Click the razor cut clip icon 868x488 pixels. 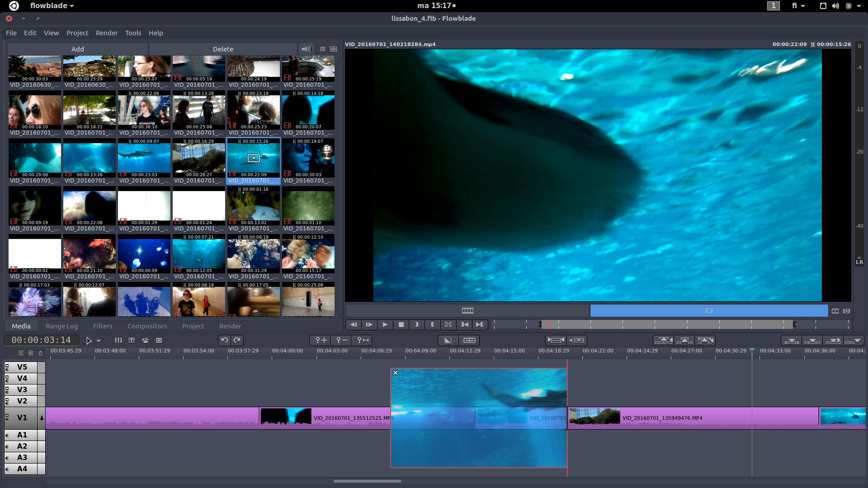click(x=469, y=340)
